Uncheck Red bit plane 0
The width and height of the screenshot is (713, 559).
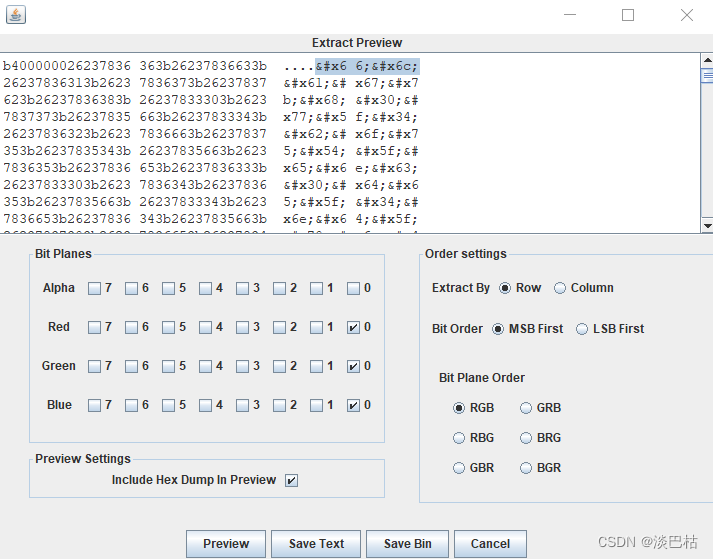tap(353, 327)
